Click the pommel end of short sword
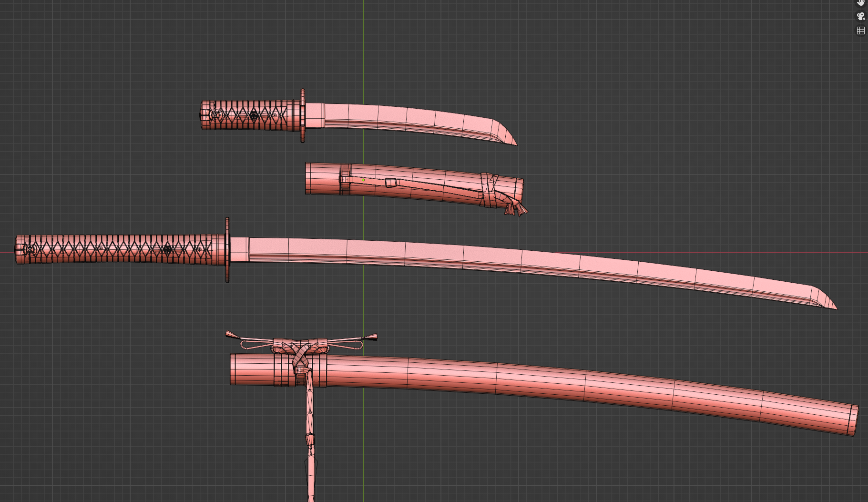Screen dimensions: 868x502 click(x=205, y=115)
